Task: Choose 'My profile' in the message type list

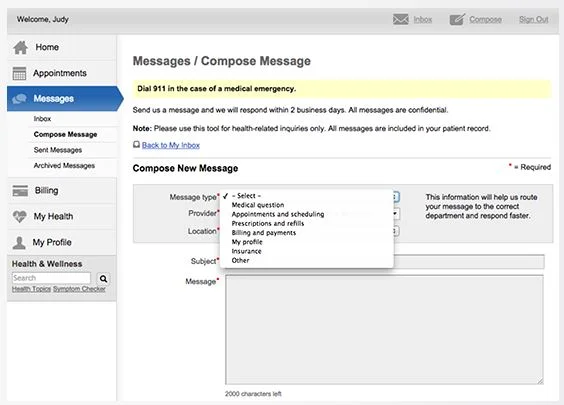Action: 307,242
